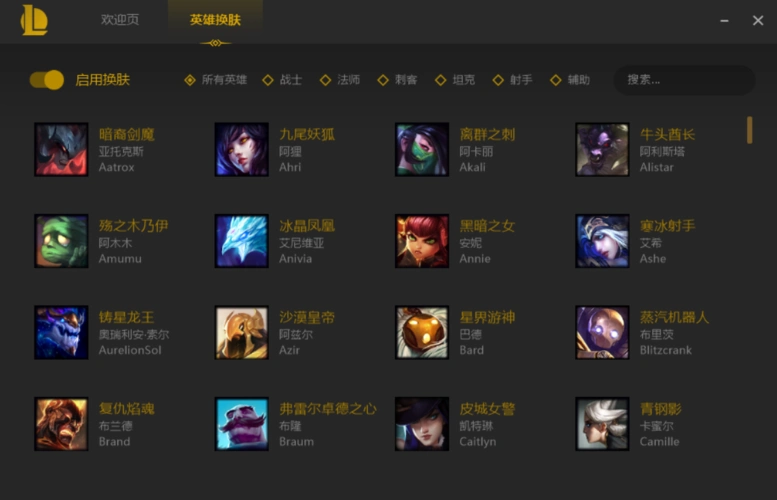The image size is (777, 500).
Task: Open Braum's champion portrait
Action: coord(241,424)
